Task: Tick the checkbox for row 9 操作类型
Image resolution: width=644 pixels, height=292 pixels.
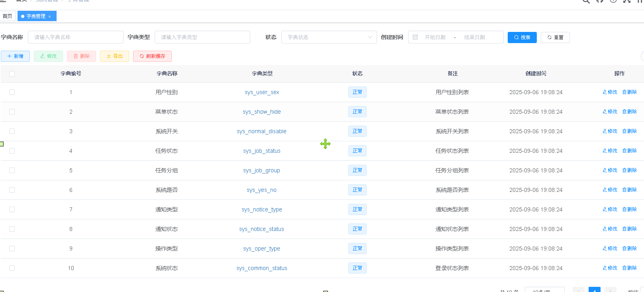Action: 12,249
